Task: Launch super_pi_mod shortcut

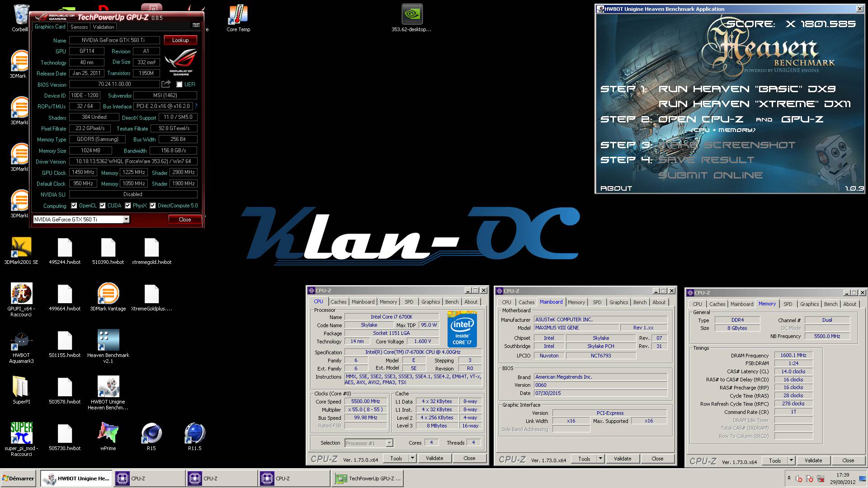Action: tap(21, 439)
